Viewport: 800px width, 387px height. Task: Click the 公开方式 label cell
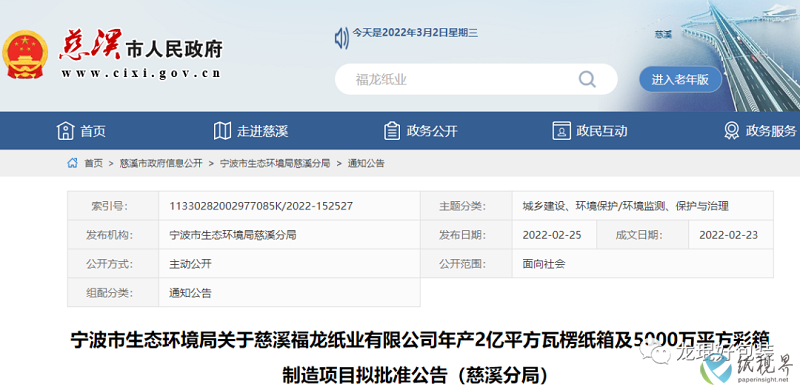pos(113,264)
